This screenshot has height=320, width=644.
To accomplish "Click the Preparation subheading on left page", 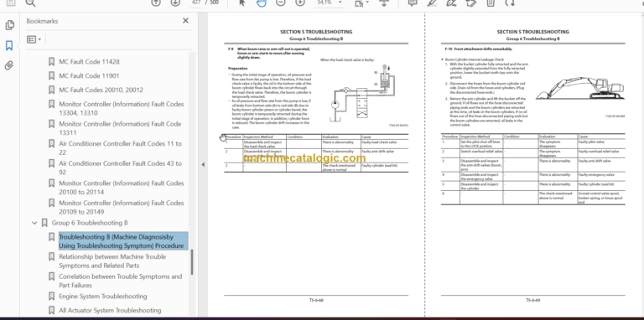I will click(x=238, y=69).
